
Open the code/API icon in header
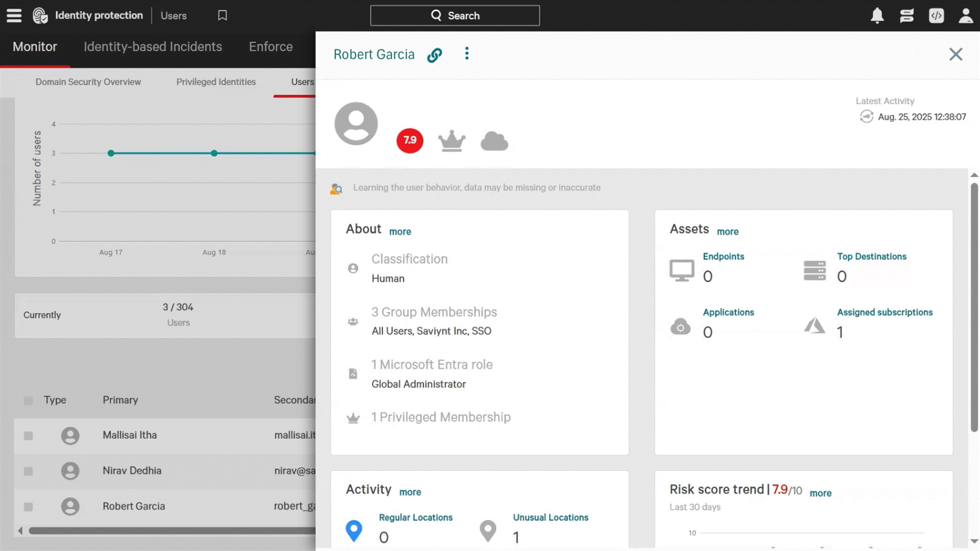pyautogui.click(x=936, y=16)
